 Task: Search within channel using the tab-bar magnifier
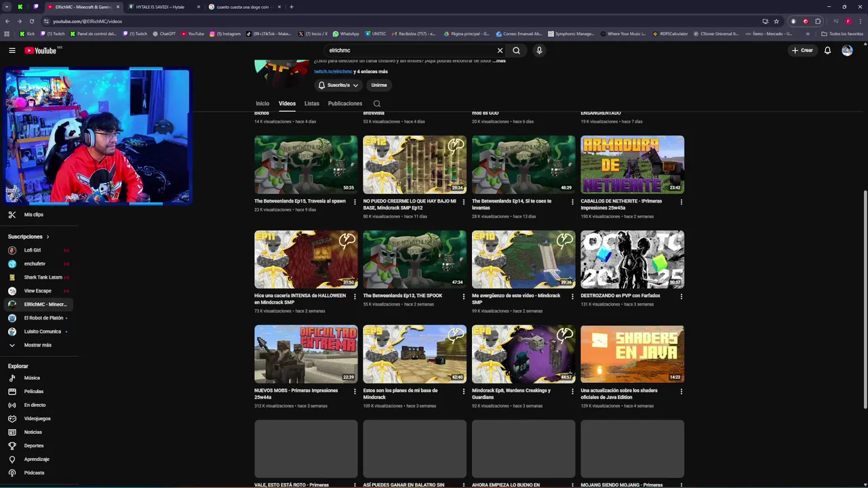(x=377, y=104)
